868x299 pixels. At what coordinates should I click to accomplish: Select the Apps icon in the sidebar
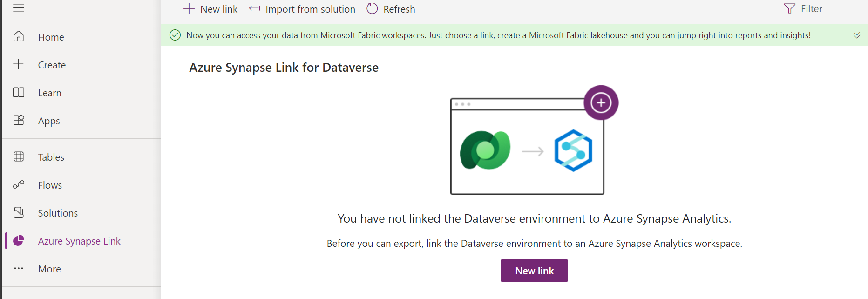coord(19,120)
